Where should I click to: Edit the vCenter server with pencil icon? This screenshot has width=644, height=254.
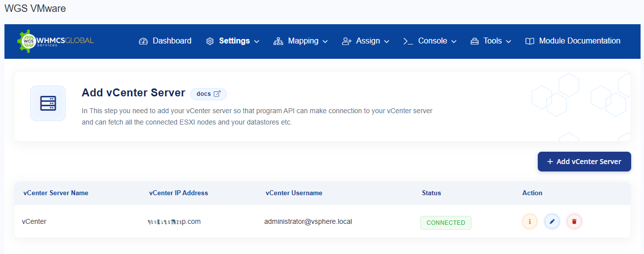tap(552, 221)
